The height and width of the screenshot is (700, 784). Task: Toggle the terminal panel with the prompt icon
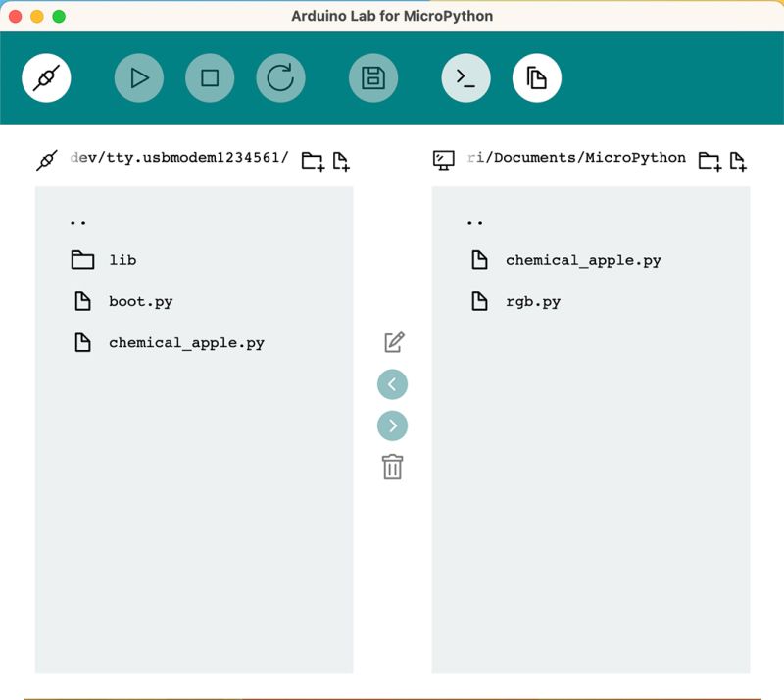466,78
